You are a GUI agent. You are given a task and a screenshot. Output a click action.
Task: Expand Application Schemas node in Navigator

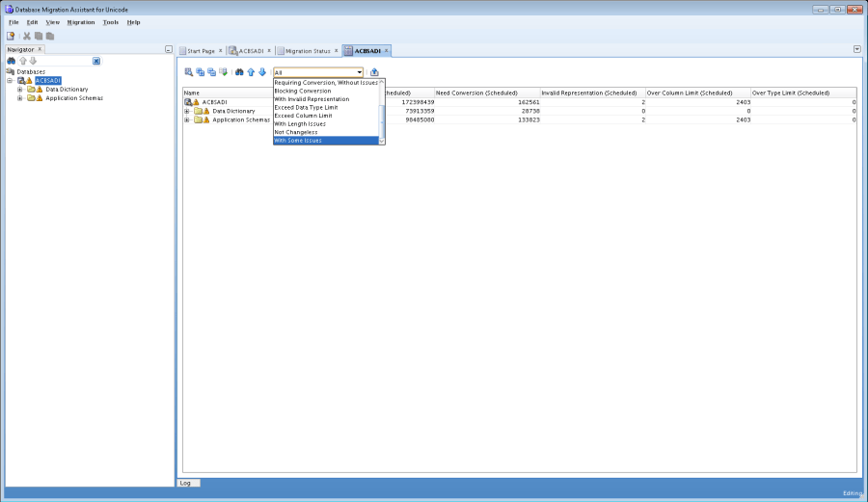click(20, 98)
